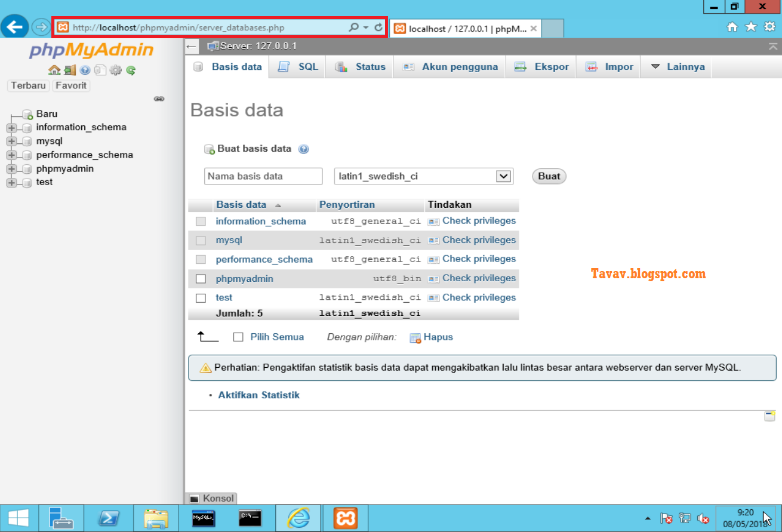Click Check privileges link for test

pyautogui.click(x=479, y=297)
